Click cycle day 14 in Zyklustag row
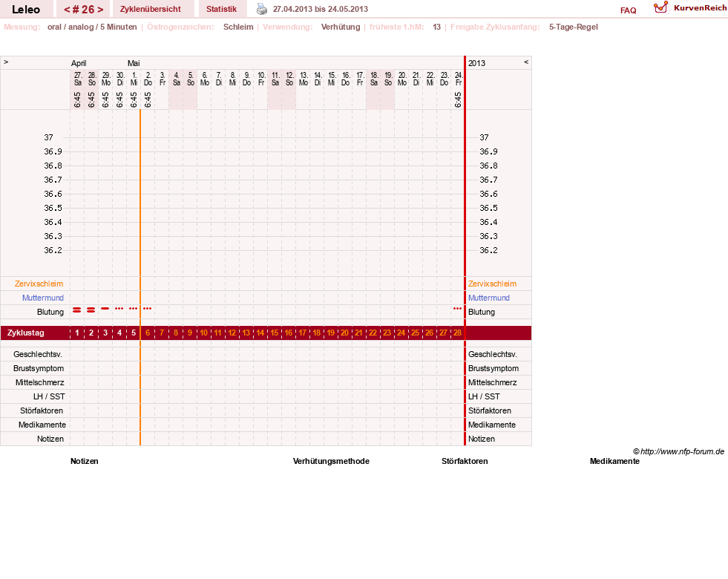The height and width of the screenshot is (579, 728). [260, 333]
